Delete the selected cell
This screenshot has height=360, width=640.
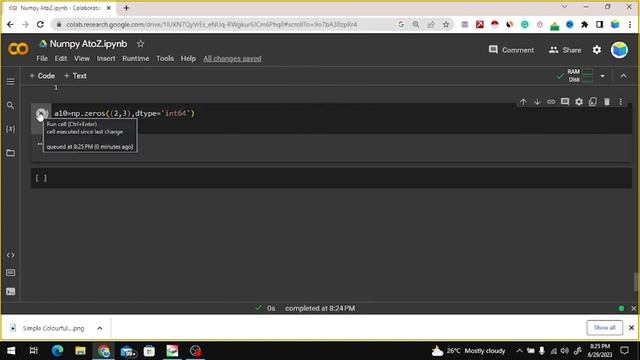[607, 102]
